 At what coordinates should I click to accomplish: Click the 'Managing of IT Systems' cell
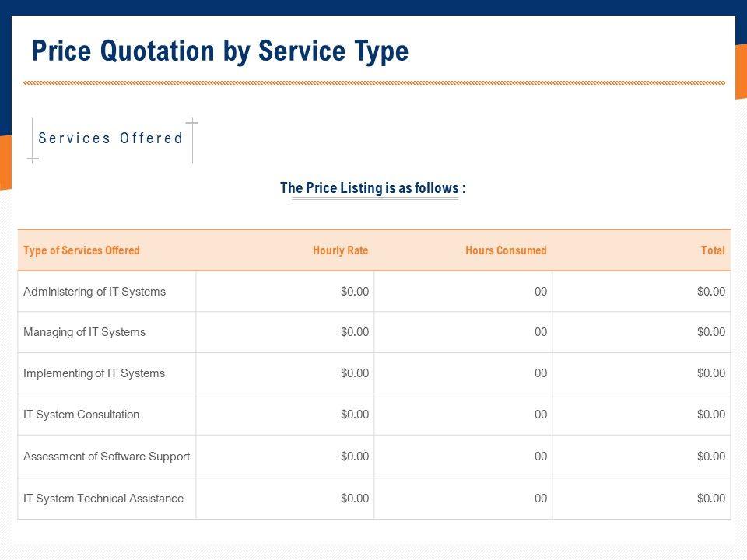pos(84,332)
